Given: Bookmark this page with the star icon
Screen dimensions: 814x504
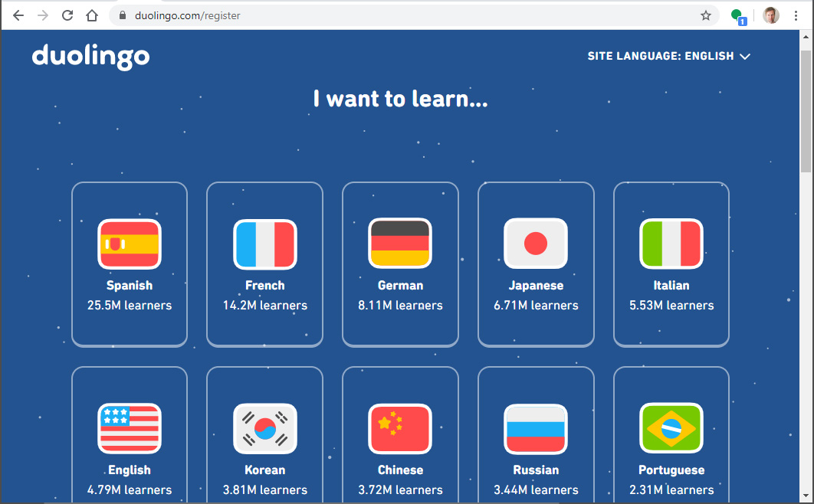Looking at the screenshot, I should (705, 15).
